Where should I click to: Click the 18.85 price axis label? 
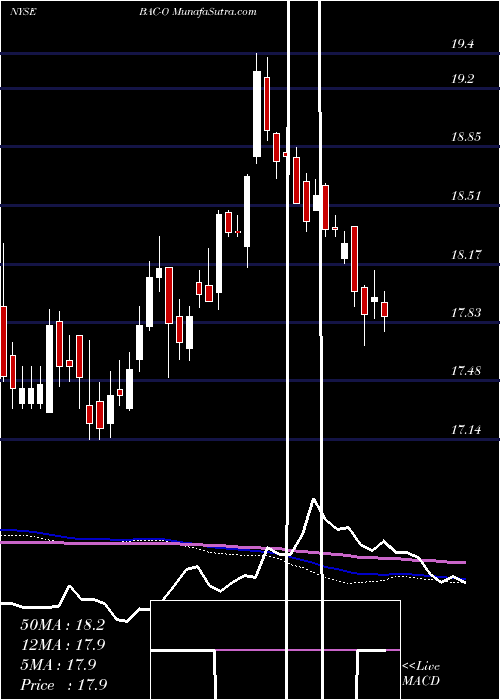(466, 137)
